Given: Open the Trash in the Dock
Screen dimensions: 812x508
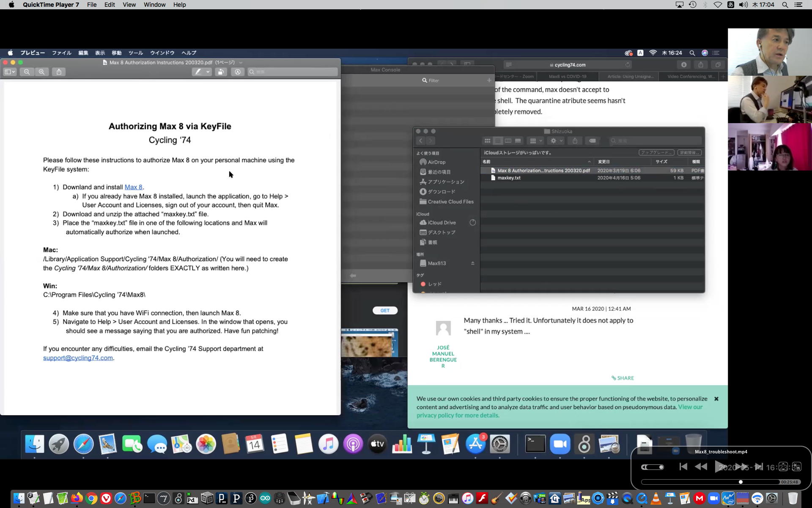Looking at the screenshot, I should pyautogui.click(x=793, y=498).
